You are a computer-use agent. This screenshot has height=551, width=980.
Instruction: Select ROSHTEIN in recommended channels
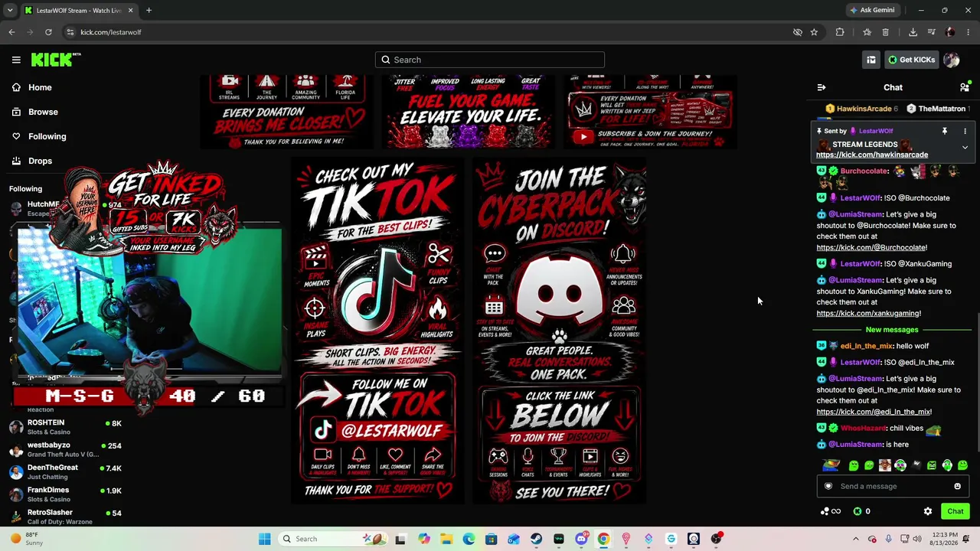(x=66, y=427)
